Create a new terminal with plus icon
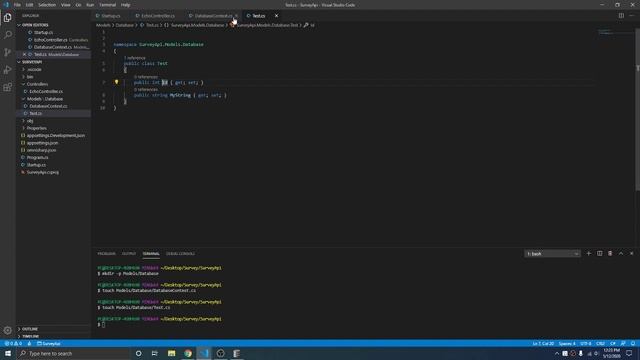The height and width of the screenshot is (360, 640). pyautogui.click(x=589, y=253)
